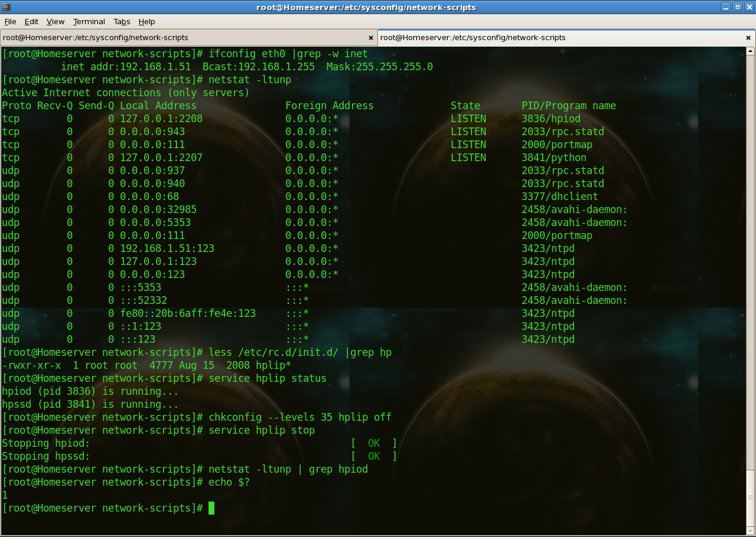This screenshot has height=537, width=756.
Task: Click the 'less /etc/rc.d/init.d/ |grep hp' command
Action: point(300,352)
